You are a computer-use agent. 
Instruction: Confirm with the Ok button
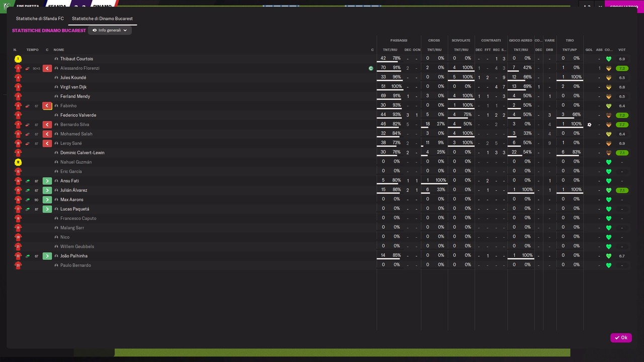[621, 338]
